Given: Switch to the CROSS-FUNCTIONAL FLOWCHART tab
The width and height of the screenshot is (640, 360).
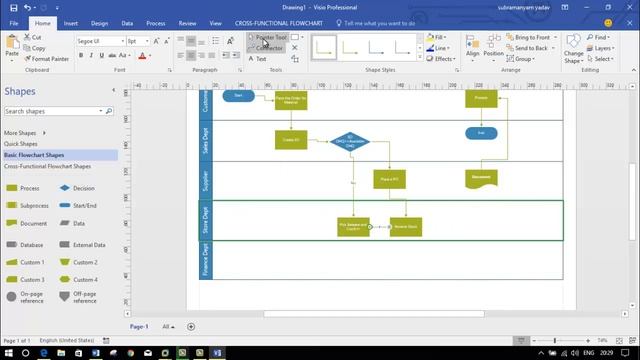Looking at the screenshot, I should pyautogui.click(x=279, y=23).
